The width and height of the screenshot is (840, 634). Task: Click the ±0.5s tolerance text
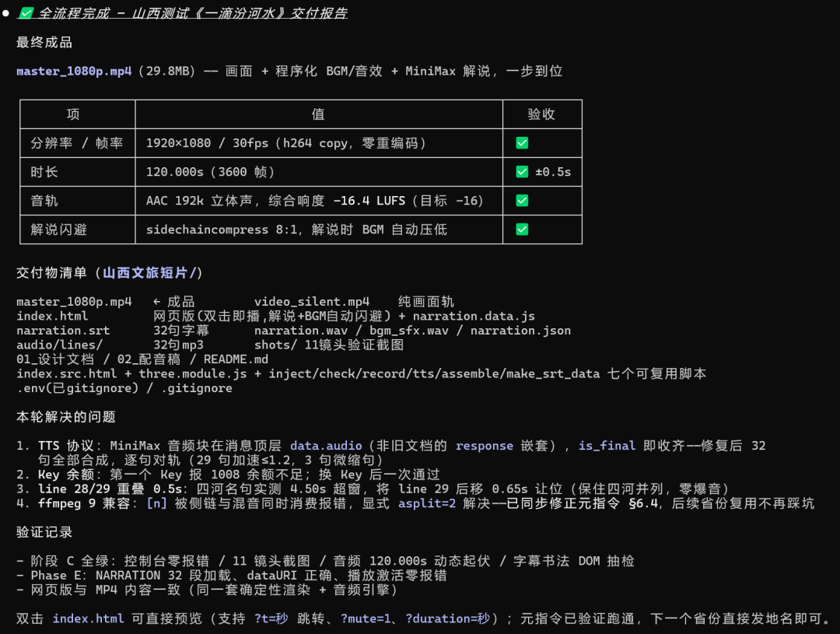pos(554,172)
